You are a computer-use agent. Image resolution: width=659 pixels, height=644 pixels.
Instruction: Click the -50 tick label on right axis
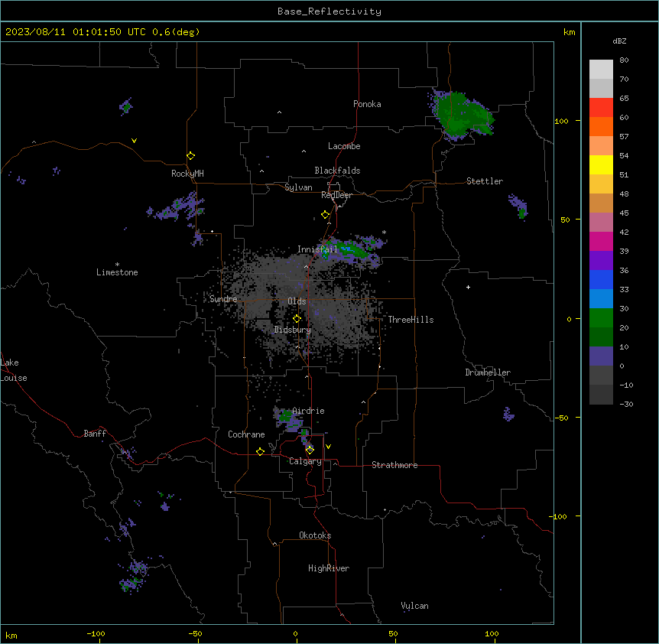(560, 418)
